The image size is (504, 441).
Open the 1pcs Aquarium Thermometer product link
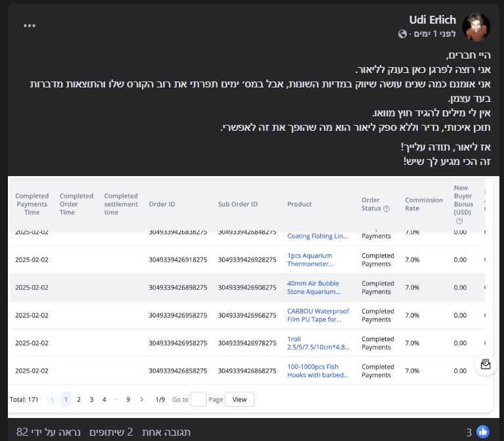309,260
